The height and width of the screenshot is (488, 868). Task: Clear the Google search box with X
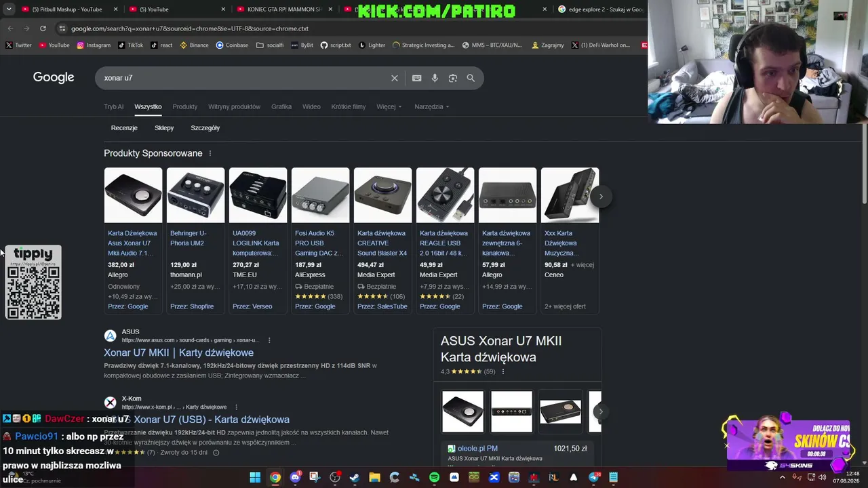point(395,78)
